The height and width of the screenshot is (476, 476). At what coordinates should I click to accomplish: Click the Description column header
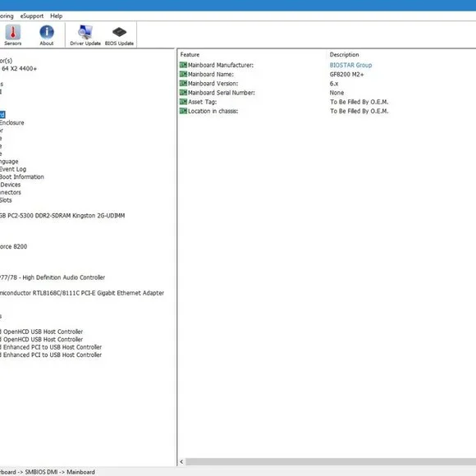tap(344, 55)
